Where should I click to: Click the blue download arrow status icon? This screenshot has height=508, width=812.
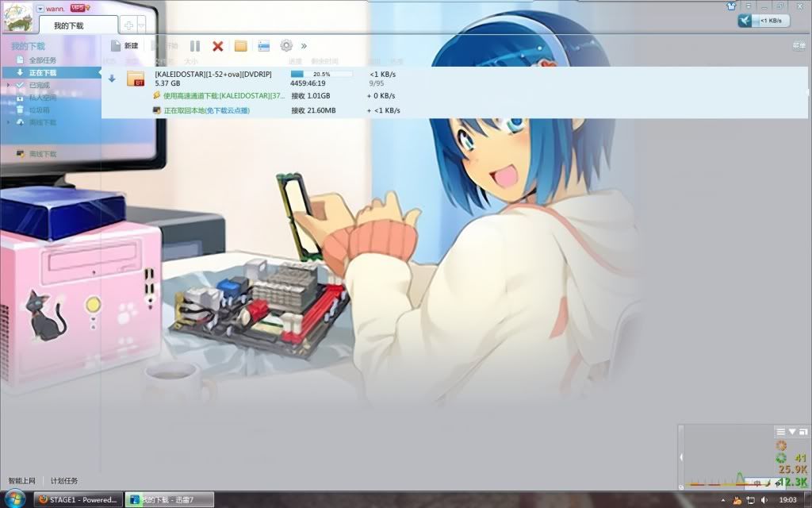pyautogui.click(x=112, y=79)
